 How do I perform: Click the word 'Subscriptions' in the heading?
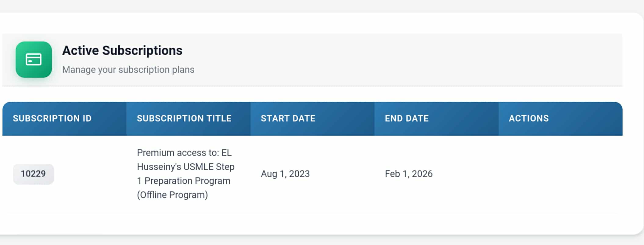pos(142,51)
